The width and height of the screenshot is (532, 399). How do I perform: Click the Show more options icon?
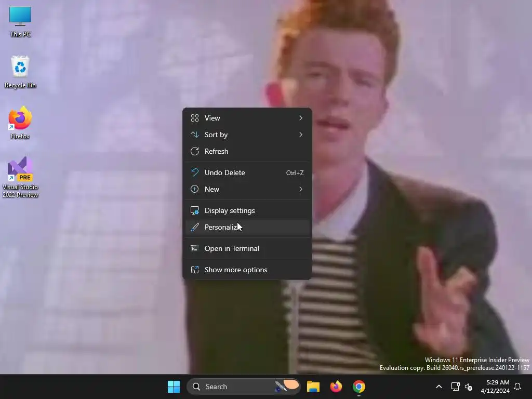tap(195, 270)
